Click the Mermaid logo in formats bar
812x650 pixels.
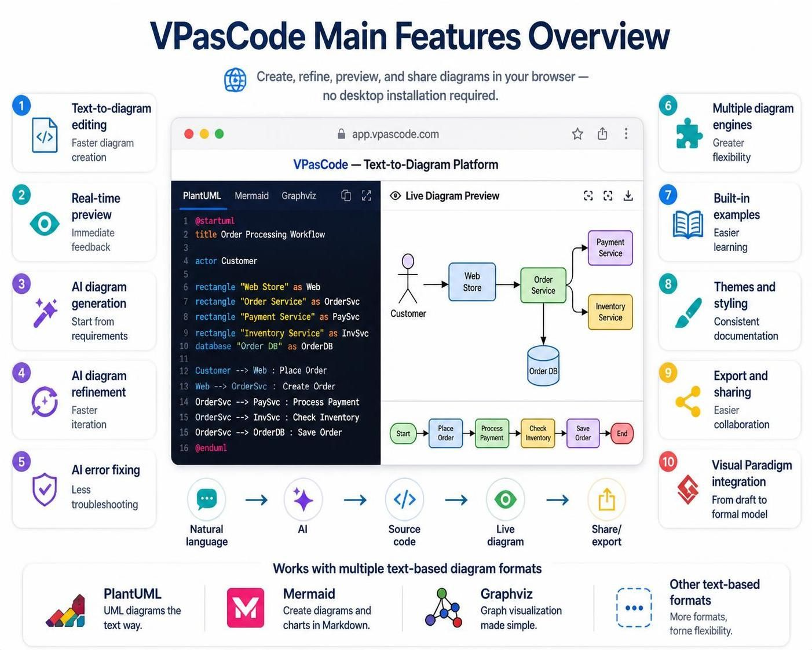point(246,608)
